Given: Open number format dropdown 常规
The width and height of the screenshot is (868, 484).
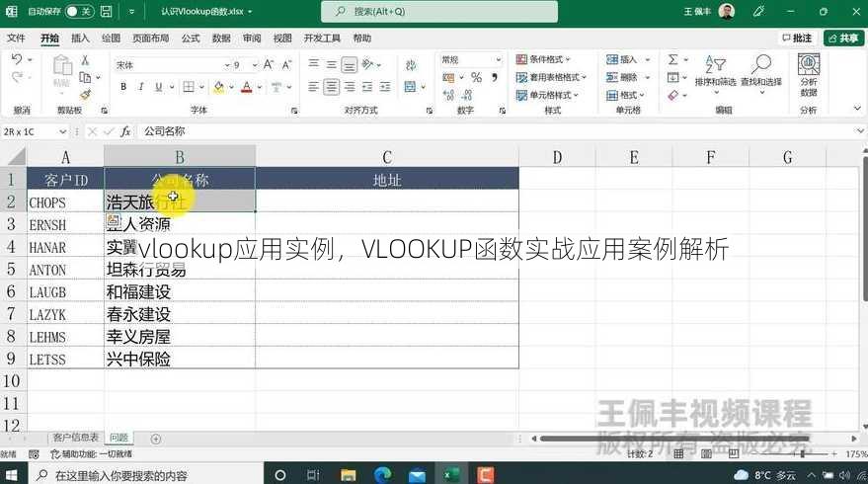Looking at the screenshot, I should tap(499, 59).
